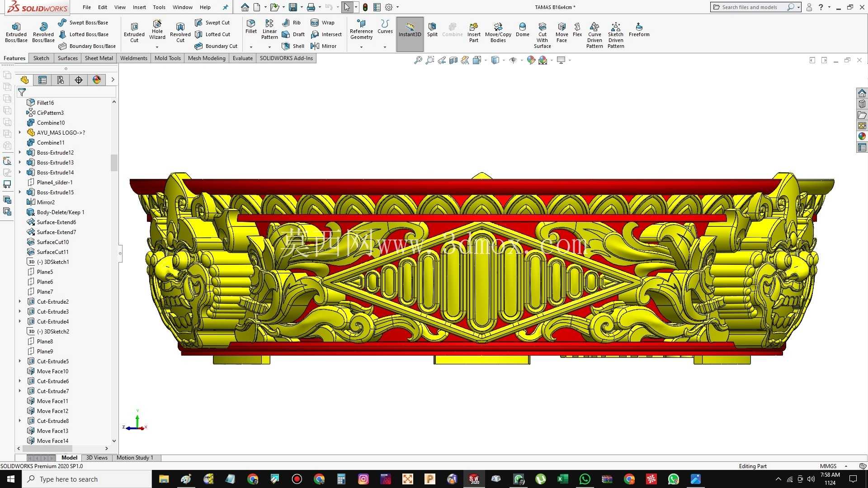
Task: Select the Revolved Boss/Base tool
Action: [43, 32]
